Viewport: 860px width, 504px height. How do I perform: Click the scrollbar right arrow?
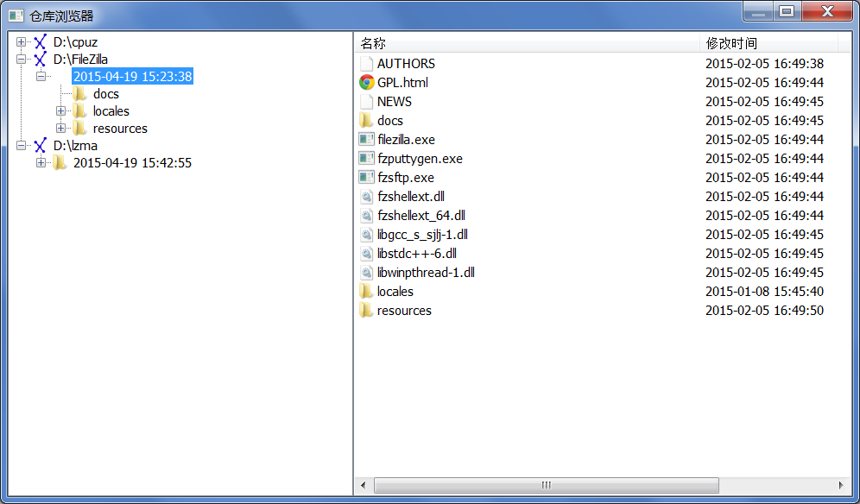pyautogui.click(x=841, y=485)
